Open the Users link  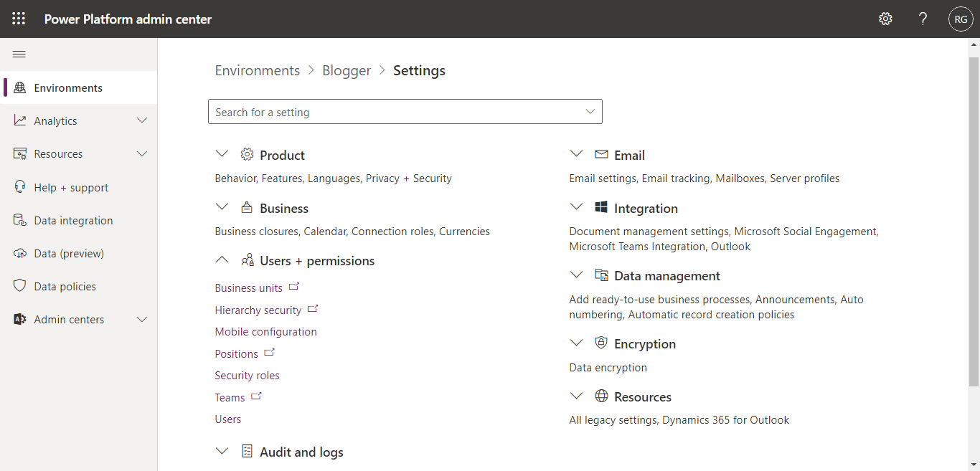[x=228, y=419]
